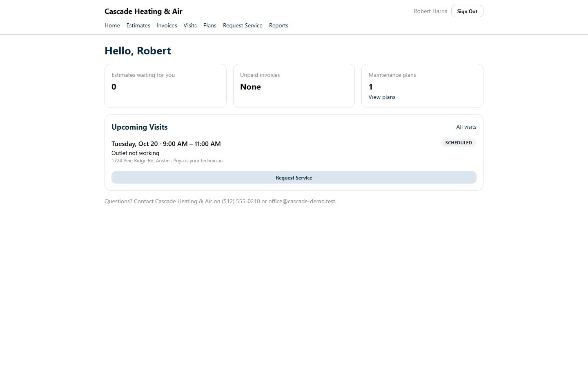This screenshot has width=588, height=368.
Task: Click the Outlet not working visit description
Action: 135,153
